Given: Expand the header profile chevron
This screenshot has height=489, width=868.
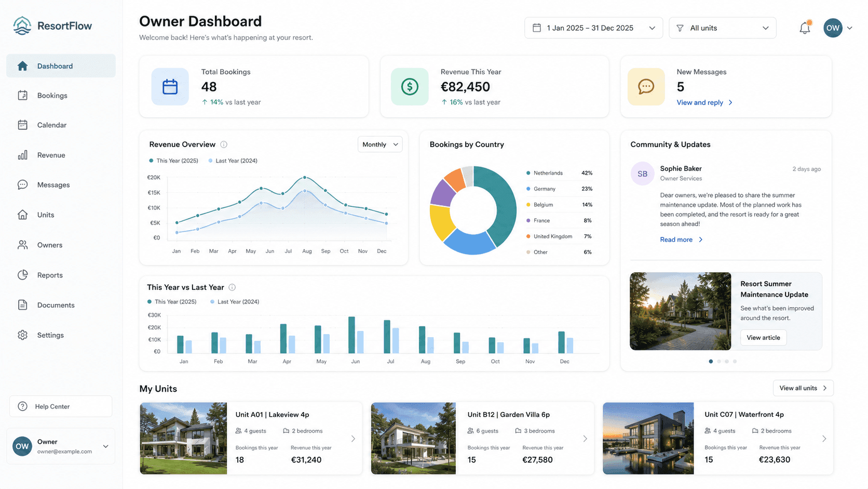Looking at the screenshot, I should click(850, 28).
